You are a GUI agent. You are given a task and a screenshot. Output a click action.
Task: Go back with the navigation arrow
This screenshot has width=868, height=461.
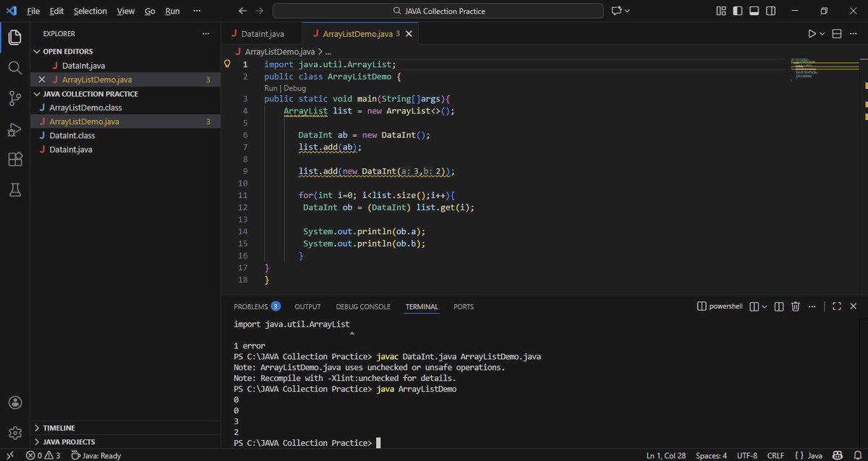[243, 11]
